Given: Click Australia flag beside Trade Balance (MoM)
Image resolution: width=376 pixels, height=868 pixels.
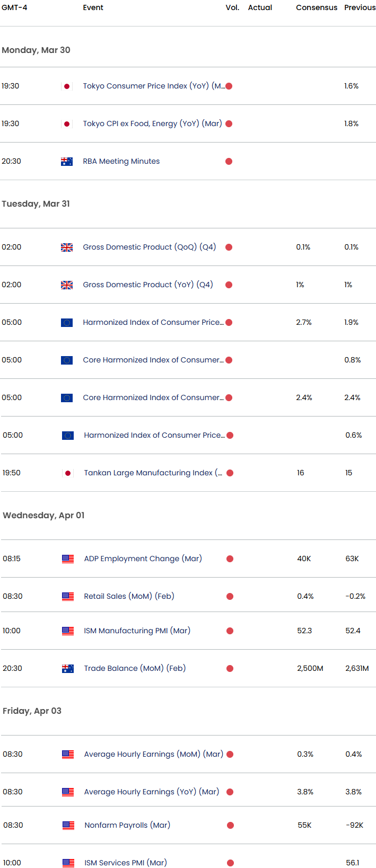Looking at the screenshot, I should tap(68, 668).
